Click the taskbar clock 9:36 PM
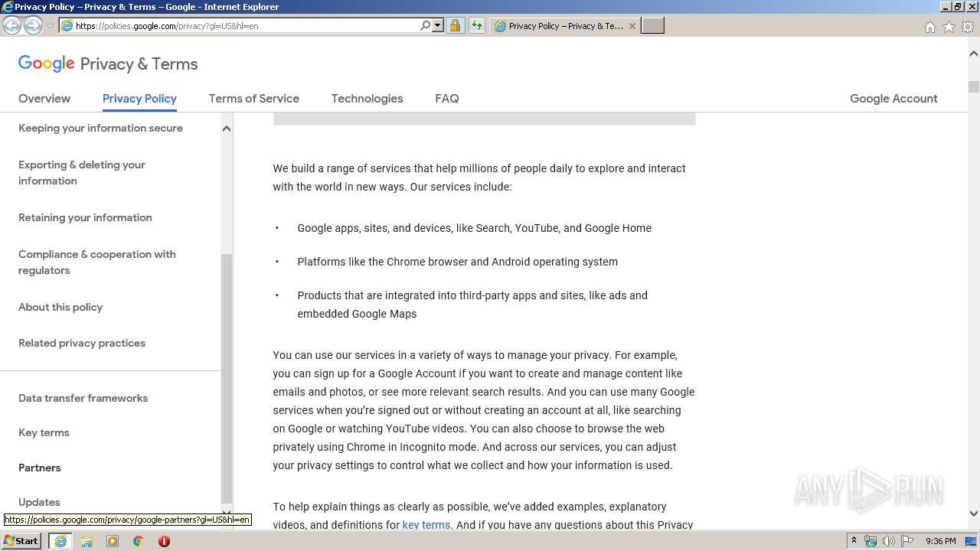Screen dimensions: 980x551 click(x=940, y=541)
